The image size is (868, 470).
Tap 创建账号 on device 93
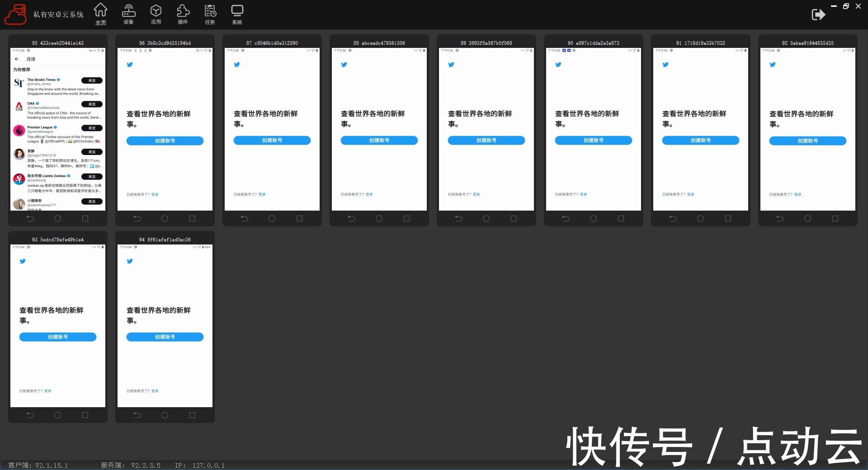pyautogui.click(x=58, y=337)
